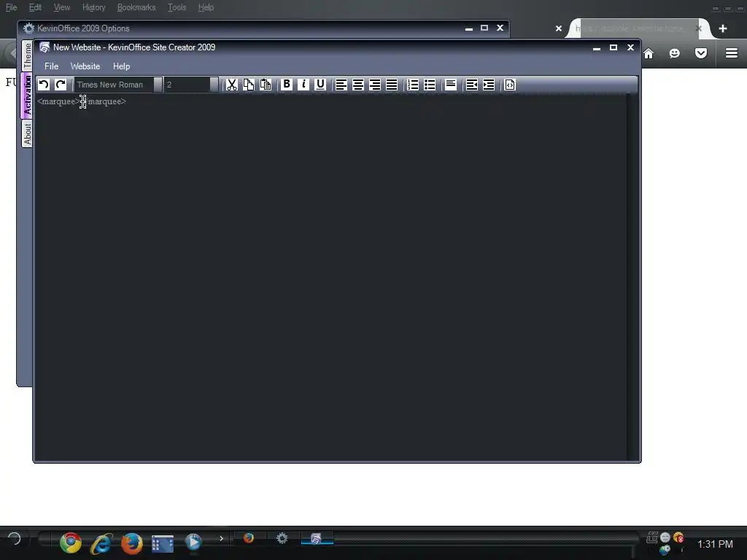Insert a numbered list
This screenshot has width=747, height=560.
pos(413,85)
